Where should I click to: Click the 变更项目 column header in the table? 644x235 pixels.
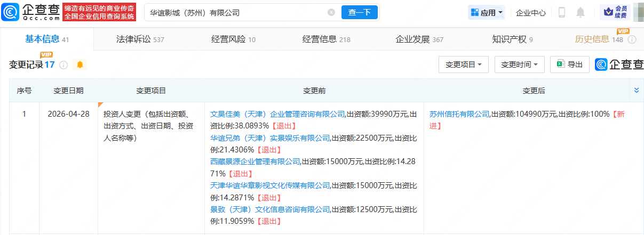[151, 91]
